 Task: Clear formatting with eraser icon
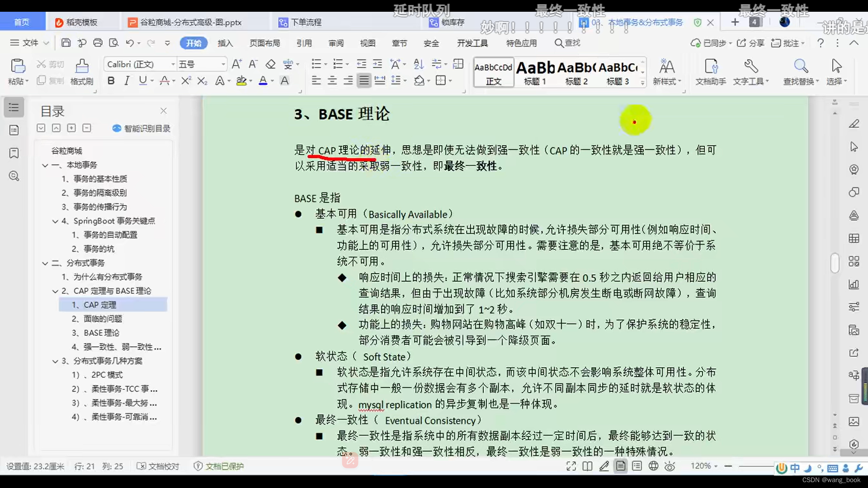tap(270, 64)
